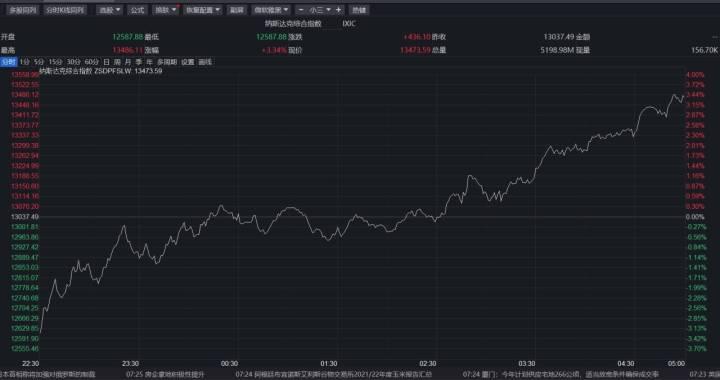This screenshot has width=720, height=380.
Task: Click the 01:30 time axis marker
Action: [329, 363]
